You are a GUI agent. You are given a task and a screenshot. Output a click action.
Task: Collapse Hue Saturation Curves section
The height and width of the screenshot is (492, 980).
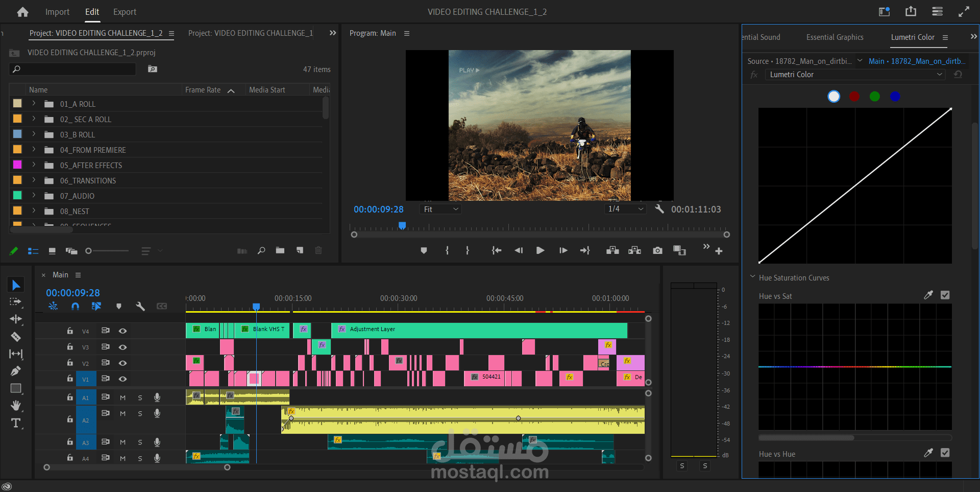pyautogui.click(x=752, y=277)
